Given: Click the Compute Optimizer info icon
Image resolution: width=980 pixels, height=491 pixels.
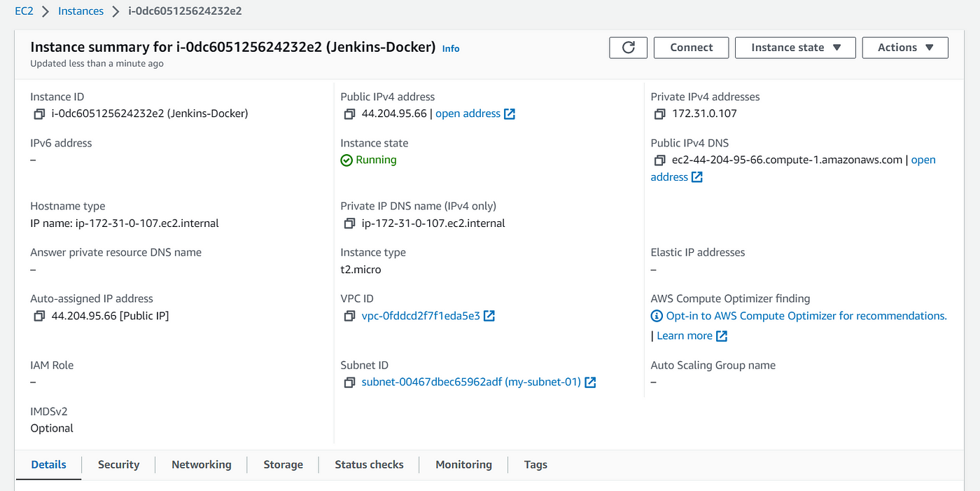Looking at the screenshot, I should tap(657, 316).
